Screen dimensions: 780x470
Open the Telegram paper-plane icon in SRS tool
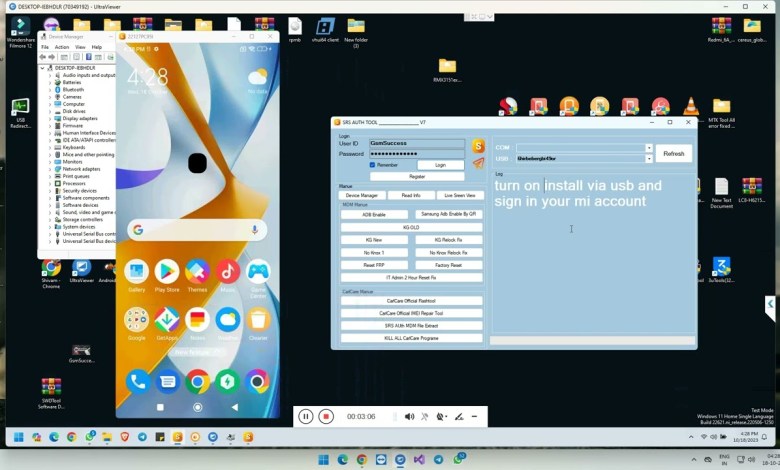coord(478,163)
